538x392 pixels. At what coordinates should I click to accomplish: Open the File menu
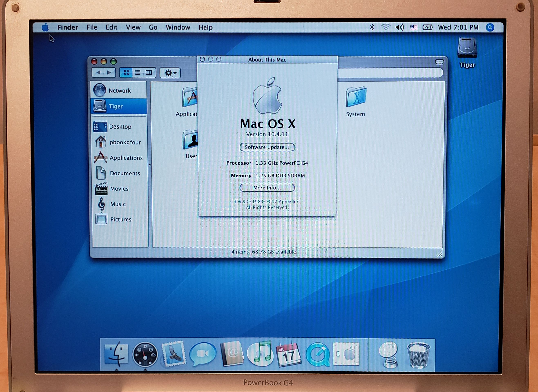(92, 28)
